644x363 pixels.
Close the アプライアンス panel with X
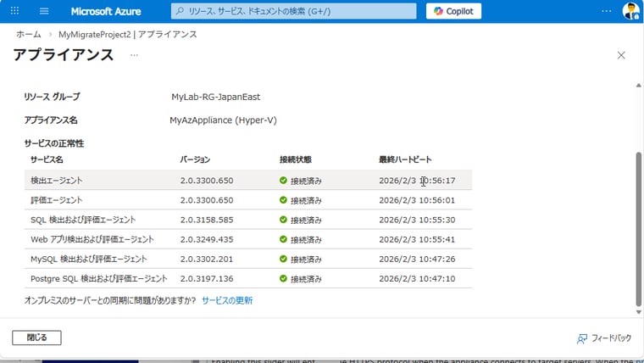[x=621, y=55]
